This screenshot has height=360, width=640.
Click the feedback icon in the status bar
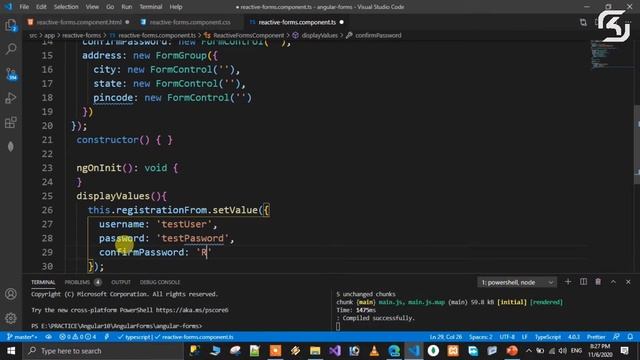click(616, 337)
